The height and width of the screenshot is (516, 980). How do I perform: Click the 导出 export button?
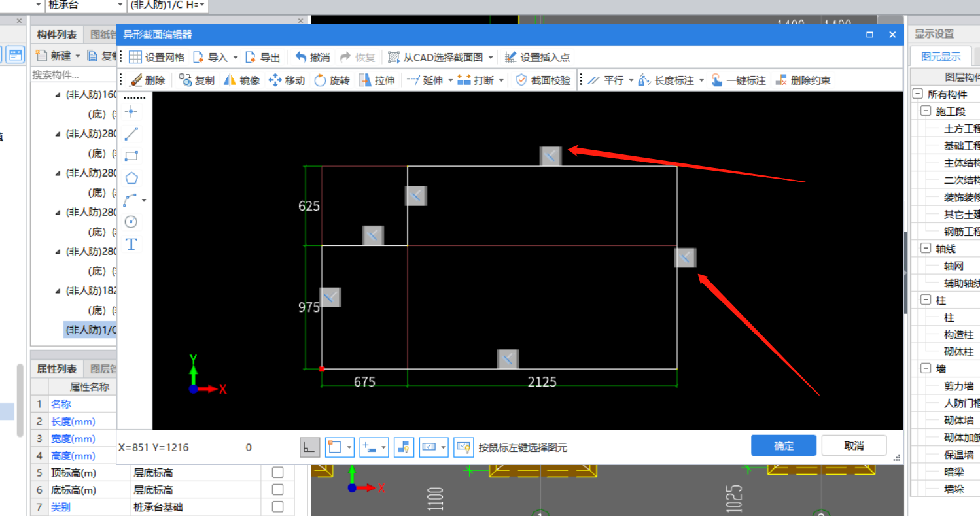click(262, 58)
